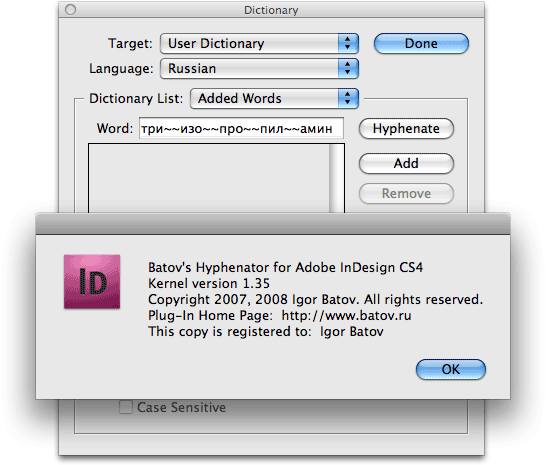Viewport: 546px width, 465px height.
Task: Click the word list scrollbar track
Action: pos(336,178)
